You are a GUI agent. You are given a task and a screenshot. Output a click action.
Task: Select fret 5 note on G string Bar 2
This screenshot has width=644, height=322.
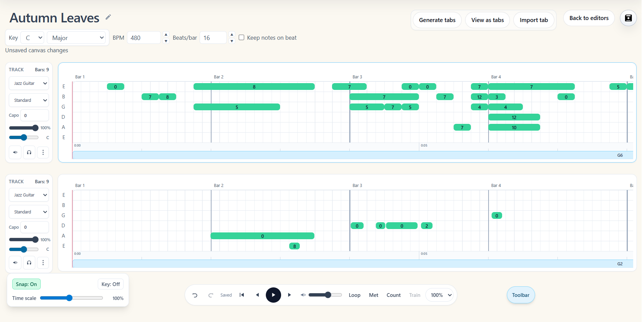237,107
